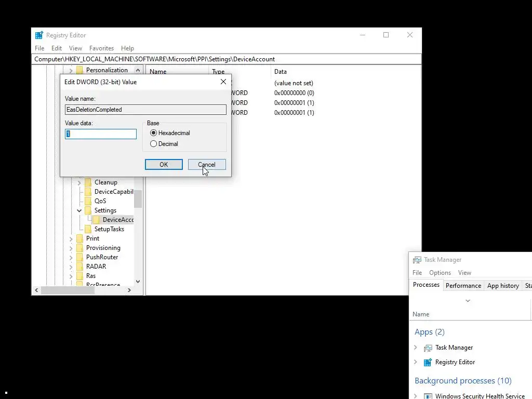
Task: Click the Task Manager title bar icon
Action: click(x=417, y=260)
